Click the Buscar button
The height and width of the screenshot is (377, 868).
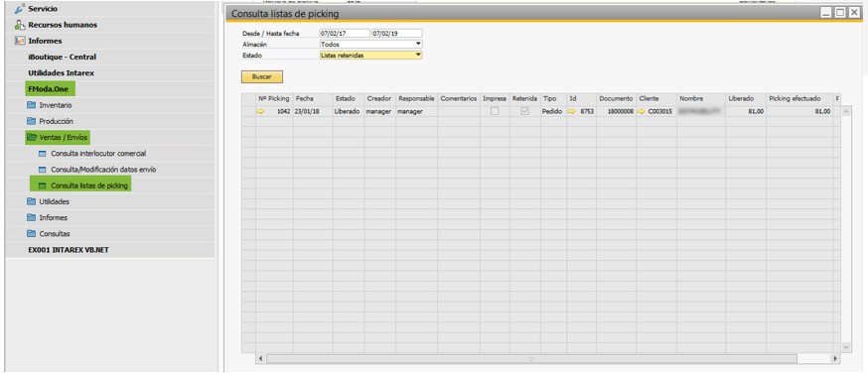pyautogui.click(x=262, y=76)
